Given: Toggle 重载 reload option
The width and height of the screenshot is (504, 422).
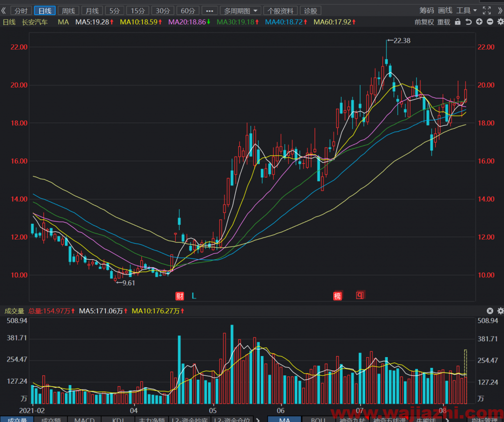Looking at the screenshot, I should click(444, 22).
